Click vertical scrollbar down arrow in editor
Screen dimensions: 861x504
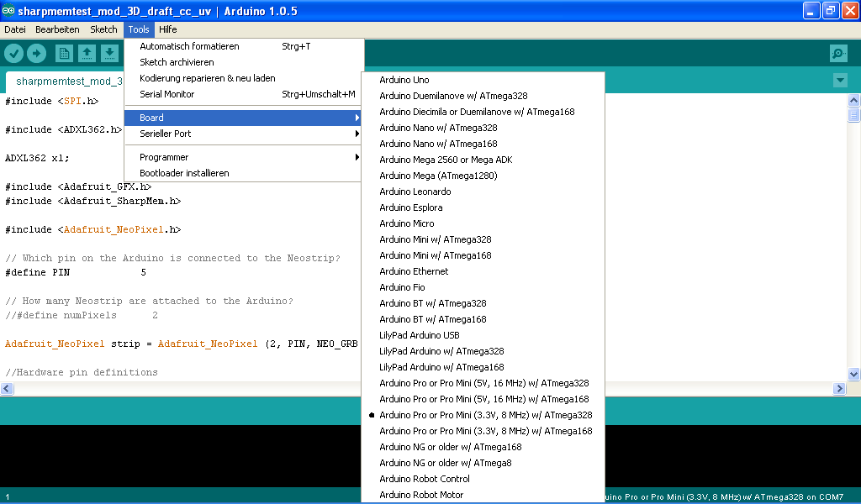tap(853, 375)
